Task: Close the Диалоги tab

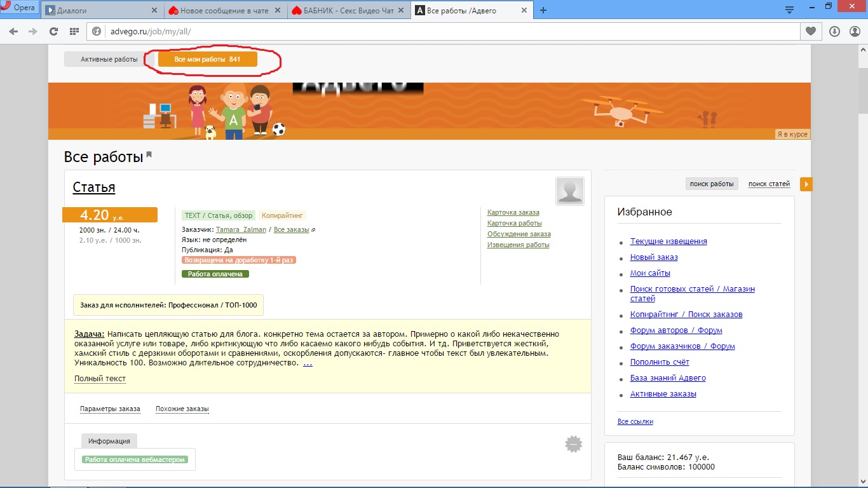Action: (x=156, y=11)
